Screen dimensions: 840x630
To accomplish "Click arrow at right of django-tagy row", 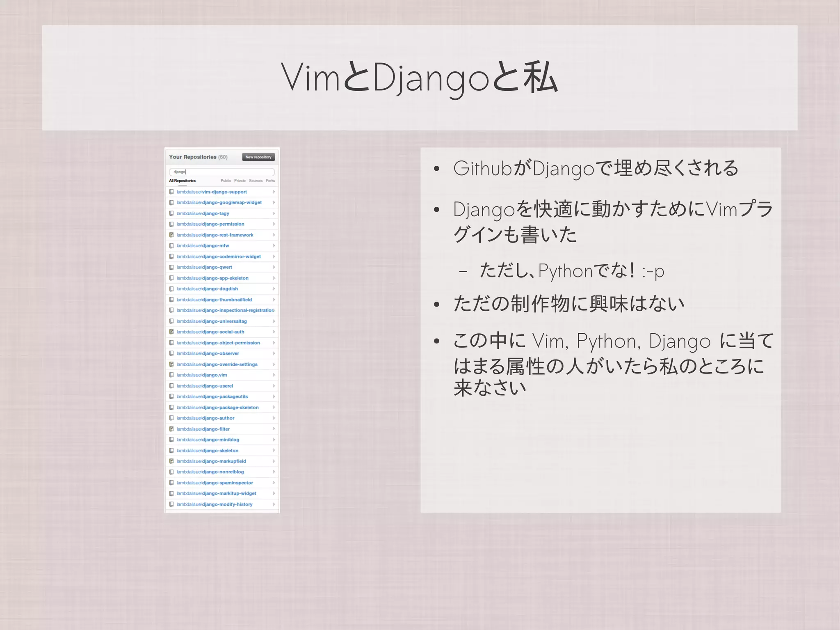I will 274,213.
